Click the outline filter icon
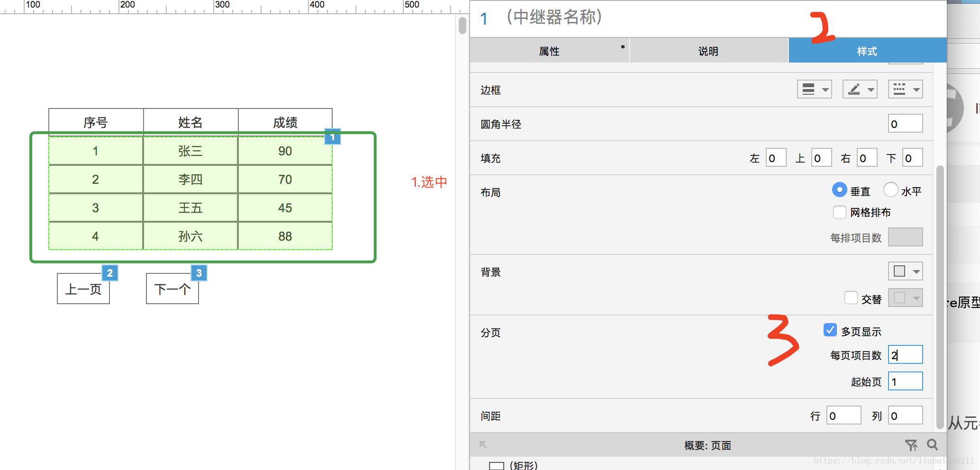Image resolution: width=980 pixels, height=470 pixels. (911, 445)
